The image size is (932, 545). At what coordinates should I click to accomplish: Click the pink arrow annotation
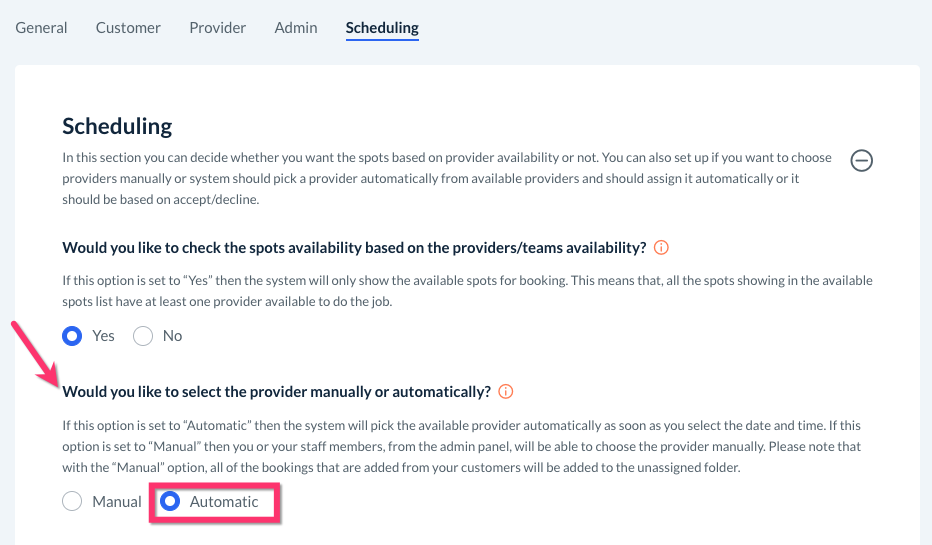click(35, 350)
